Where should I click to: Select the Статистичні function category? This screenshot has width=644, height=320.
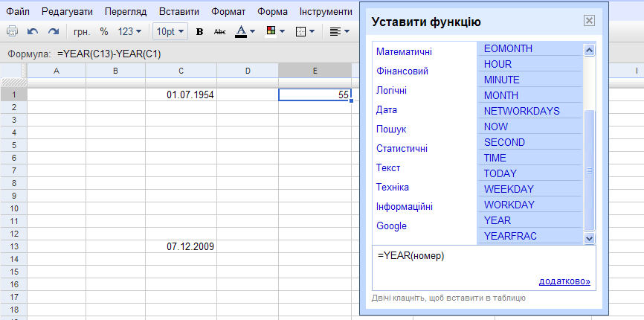(x=402, y=148)
